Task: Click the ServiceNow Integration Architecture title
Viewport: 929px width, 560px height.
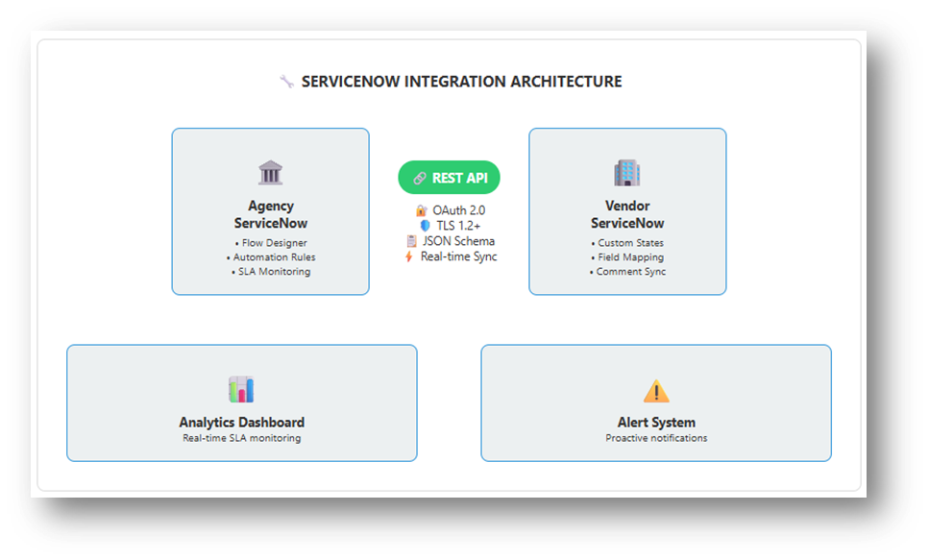Action: pyautogui.click(x=461, y=82)
